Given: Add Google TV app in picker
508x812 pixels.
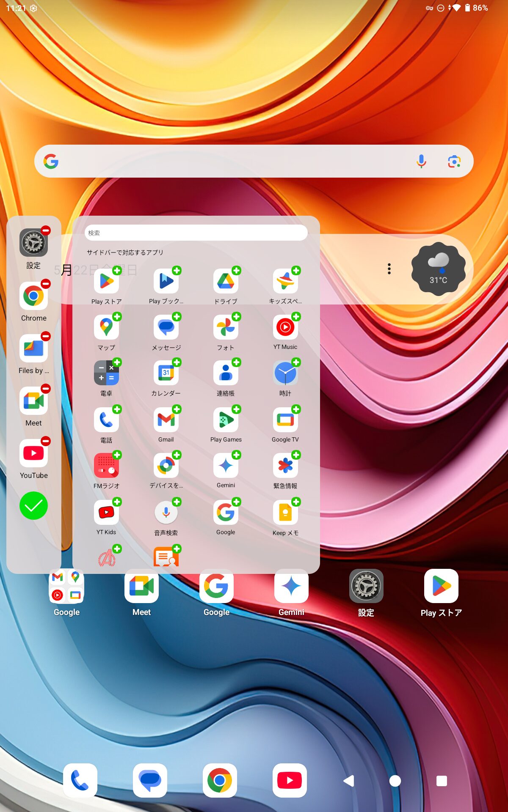Looking at the screenshot, I should (x=296, y=409).
